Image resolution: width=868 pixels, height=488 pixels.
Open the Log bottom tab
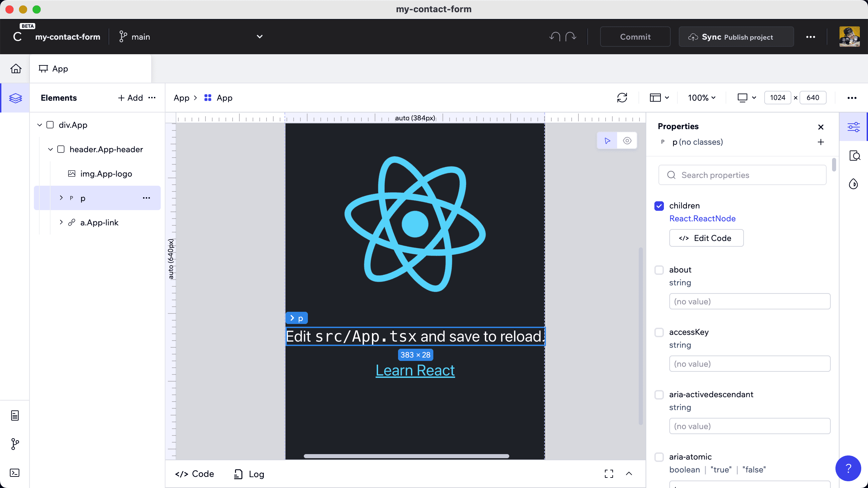click(249, 474)
